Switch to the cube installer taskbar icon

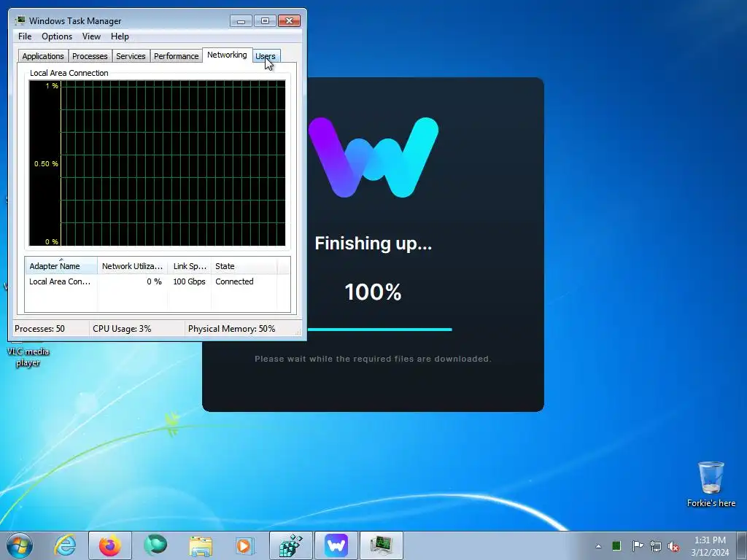pyautogui.click(x=290, y=545)
